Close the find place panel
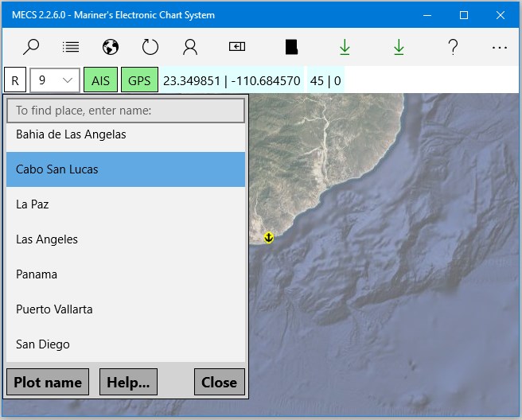 [x=220, y=382]
